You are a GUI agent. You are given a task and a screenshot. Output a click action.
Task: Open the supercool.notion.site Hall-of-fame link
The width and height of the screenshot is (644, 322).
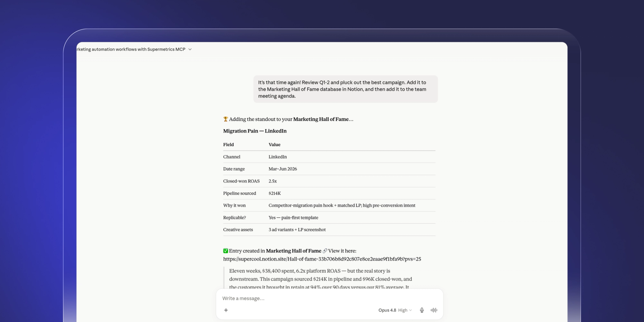[322, 259]
